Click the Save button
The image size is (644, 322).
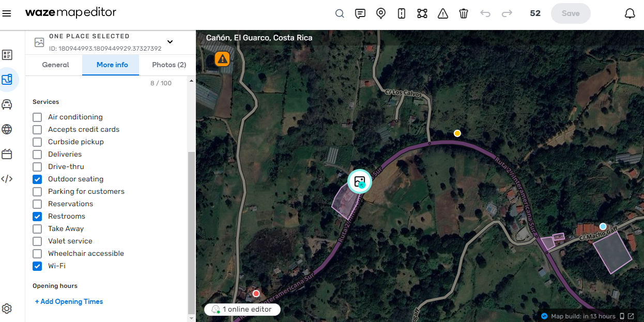click(x=571, y=13)
